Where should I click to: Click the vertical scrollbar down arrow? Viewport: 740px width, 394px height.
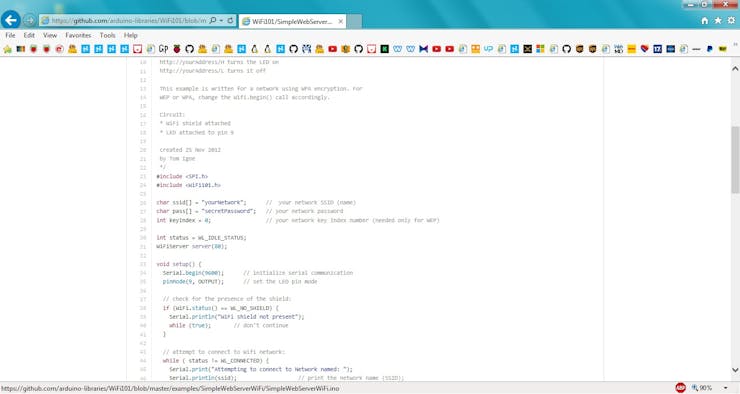click(x=735, y=370)
